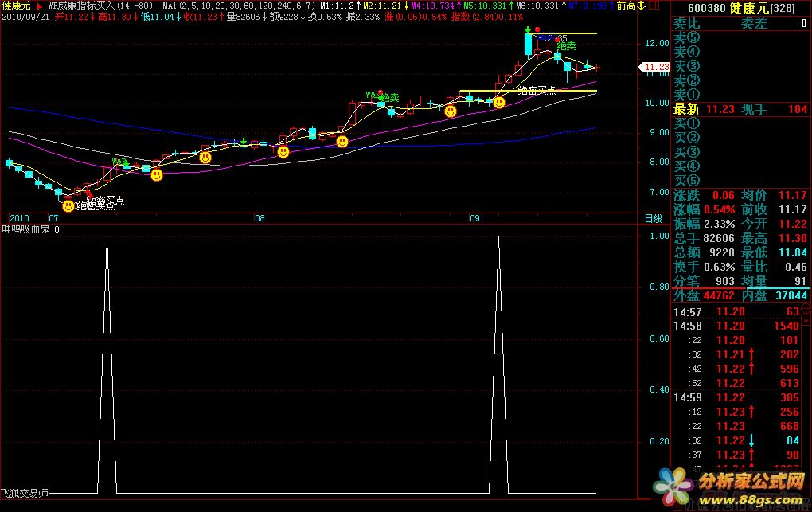The width and height of the screenshot is (812, 512).
Task: Click the 最低 11.04 value
Action: (x=793, y=253)
